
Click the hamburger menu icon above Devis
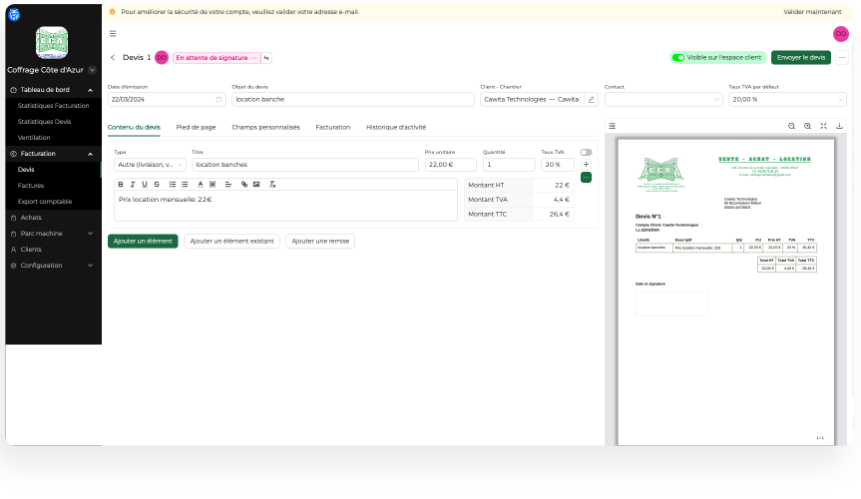click(x=112, y=33)
